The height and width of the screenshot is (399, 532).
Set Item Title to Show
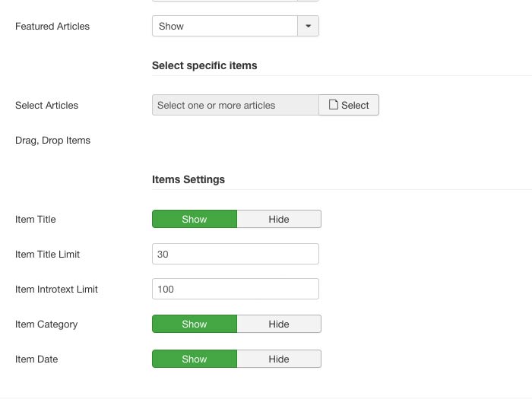[x=195, y=219]
